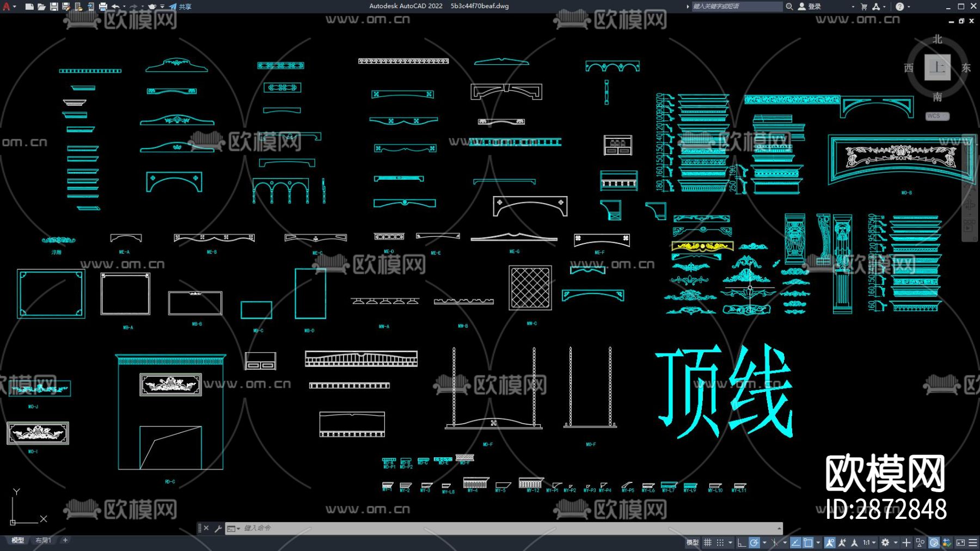Expand the sign-in dropdown arrow
The image size is (980, 551).
pos(853,7)
